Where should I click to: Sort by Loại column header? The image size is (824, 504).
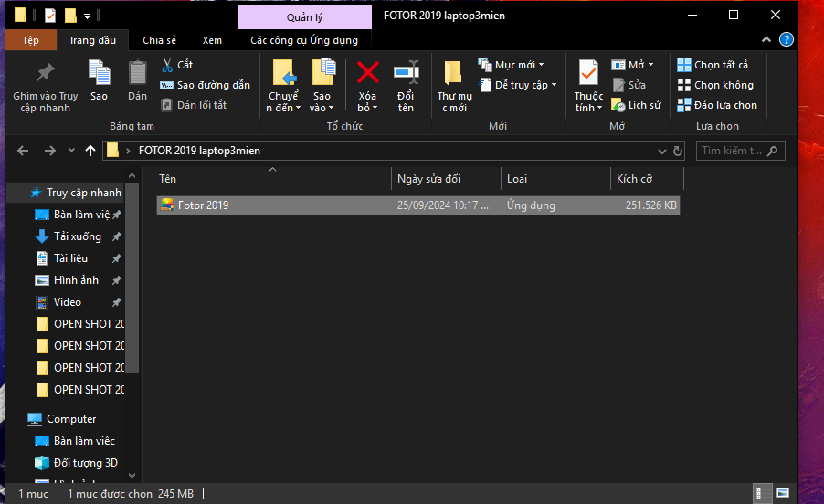tap(555, 179)
